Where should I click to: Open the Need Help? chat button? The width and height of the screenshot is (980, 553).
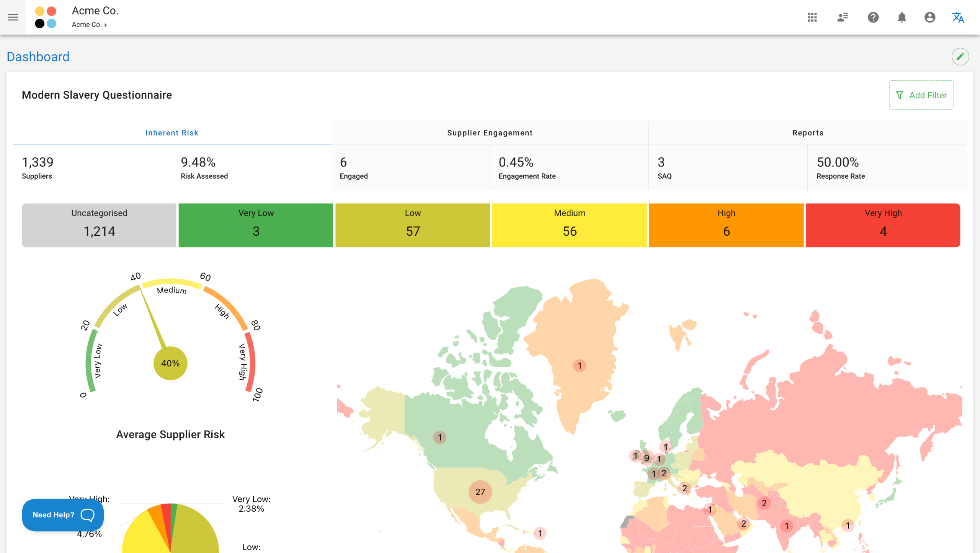(63, 515)
